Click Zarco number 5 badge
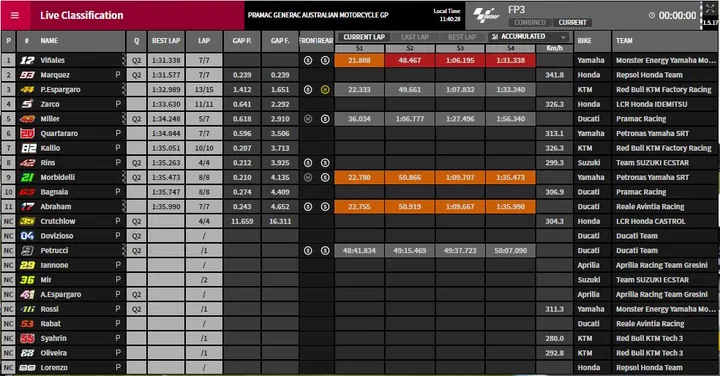Screen dimensions: 720x376 click(27, 104)
